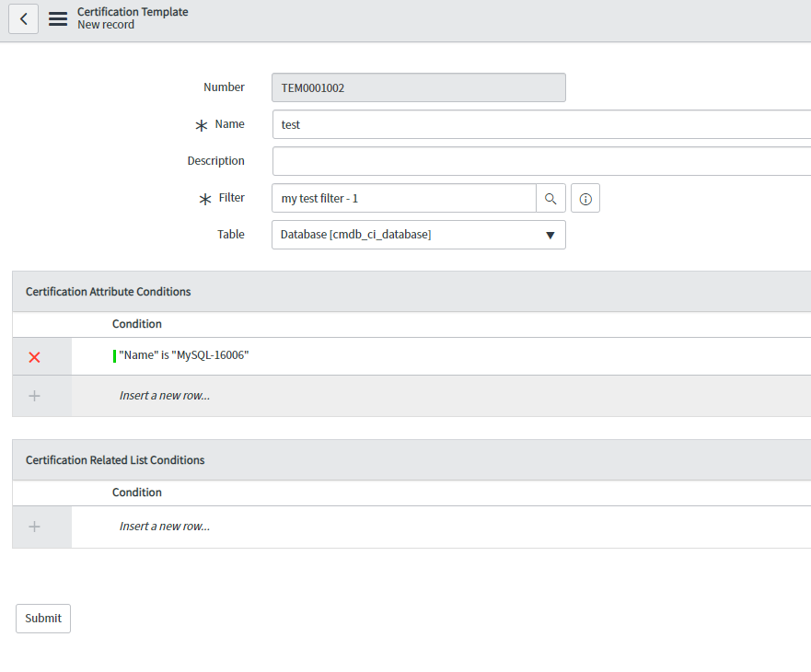Click the Filter lookup magnifier icon
The height and width of the screenshot is (672, 811).
click(x=550, y=197)
